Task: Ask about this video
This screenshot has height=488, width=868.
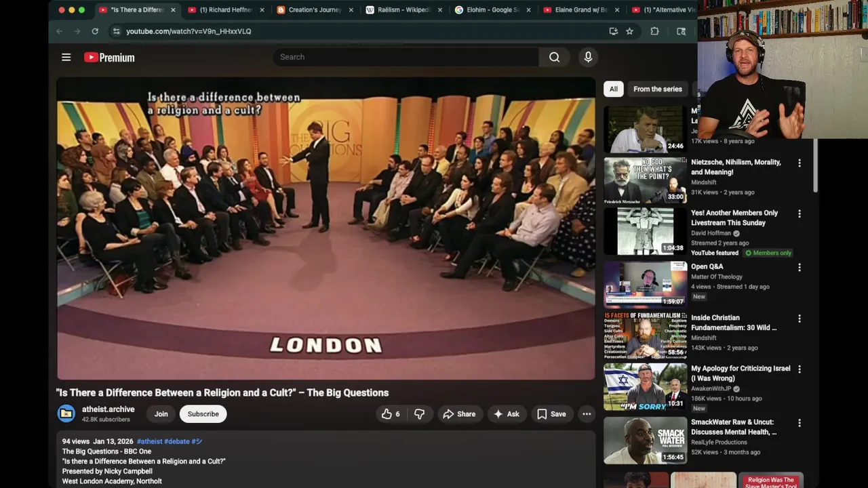Action: [x=506, y=414]
